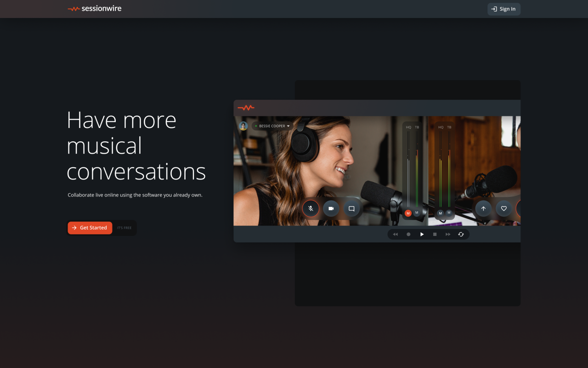
Task: Click the Get Started button
Action: 90,228
